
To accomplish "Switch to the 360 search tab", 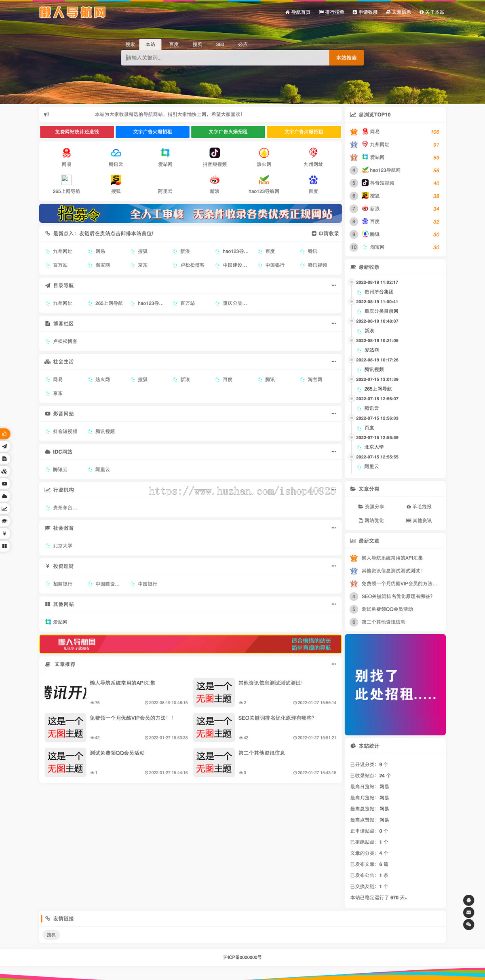I will point(220,44).
